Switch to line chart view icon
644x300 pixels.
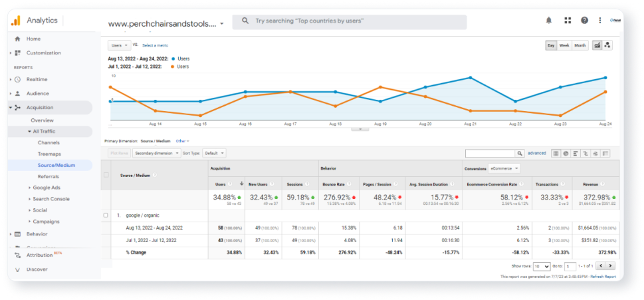597,45
